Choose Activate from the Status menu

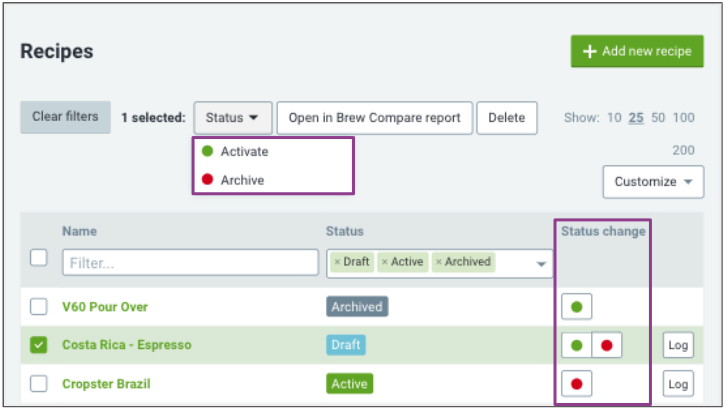244,152
